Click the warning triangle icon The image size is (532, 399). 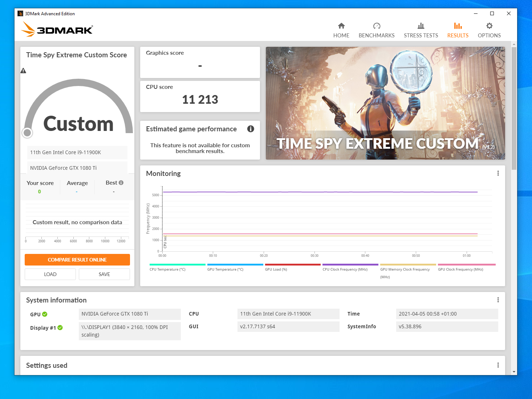[x=23, y=70]
